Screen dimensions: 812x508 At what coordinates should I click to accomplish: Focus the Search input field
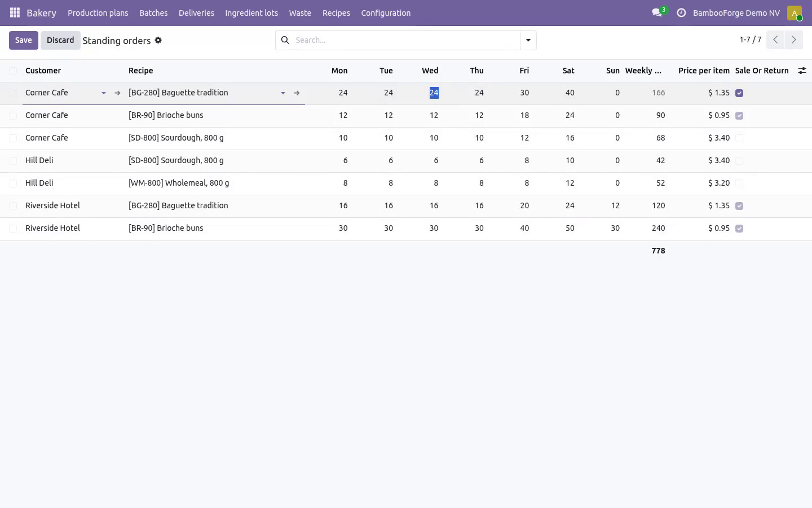(406, 40)
